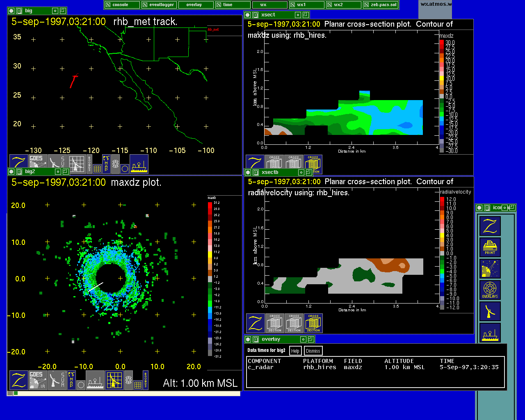Click the PRINT icon in the icon panel
The height and width of the screenshot is (420, 525).
[490, 247]
